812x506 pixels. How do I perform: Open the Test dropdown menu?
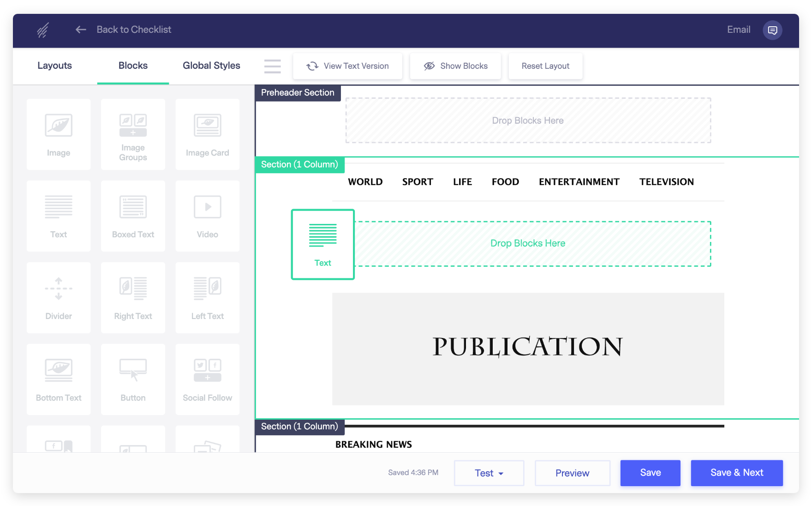(x=489, y=473)
